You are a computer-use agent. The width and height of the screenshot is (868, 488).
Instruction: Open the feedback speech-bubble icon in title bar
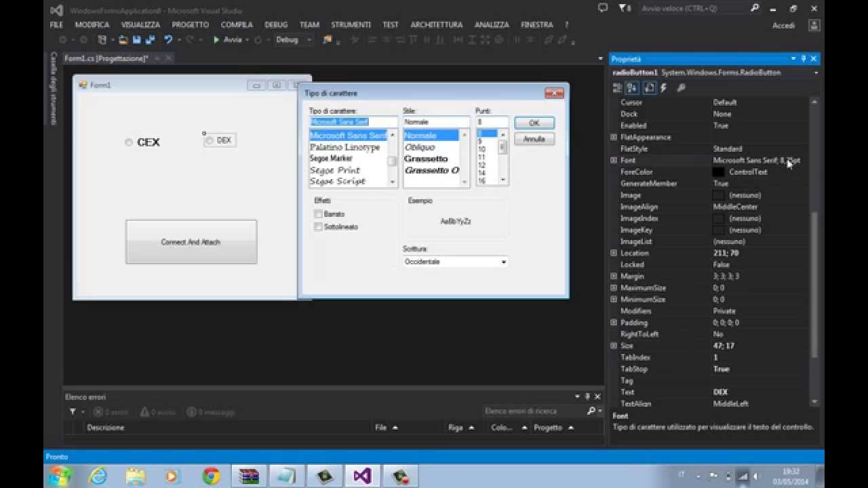(603, 8)
